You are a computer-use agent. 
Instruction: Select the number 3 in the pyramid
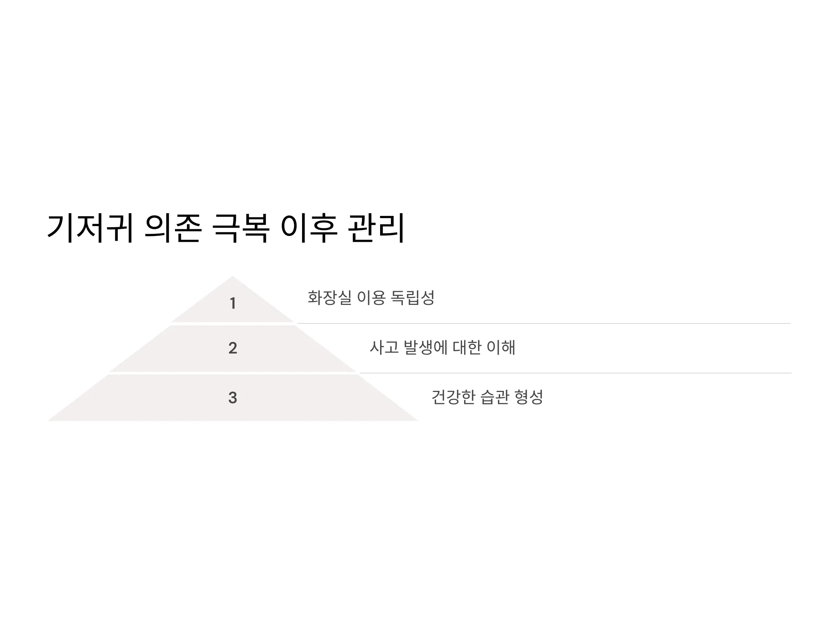pos(233,398)
